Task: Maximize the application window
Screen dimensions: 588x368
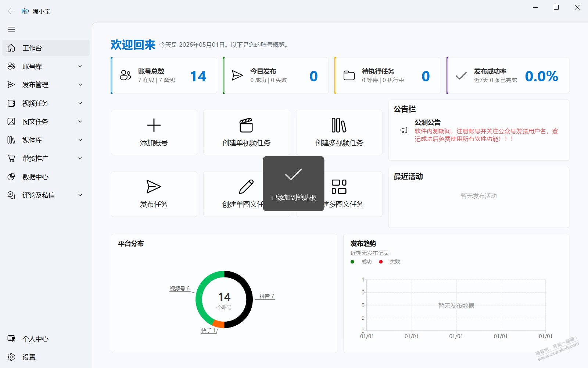Action: [556, 7]
